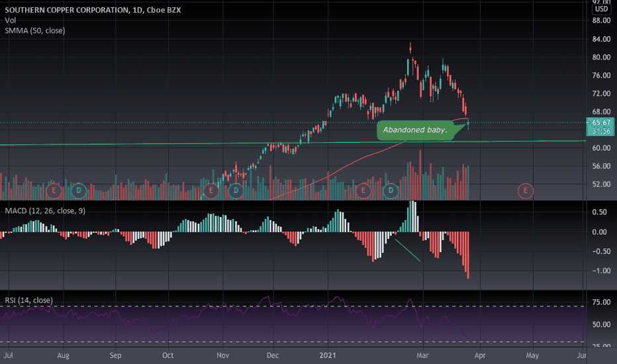Click the Jul label on the time axis
617x364 pixels.
point(8,355)
